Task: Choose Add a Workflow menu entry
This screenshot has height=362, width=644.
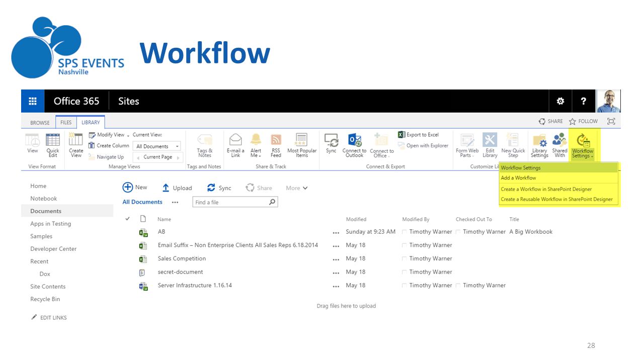Action: (x=558, y=178)
